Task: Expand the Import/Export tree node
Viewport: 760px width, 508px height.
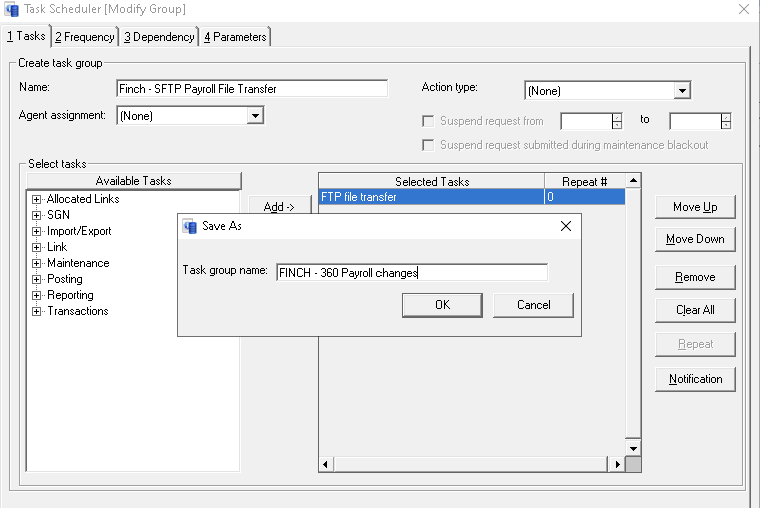Action: [36, 231]
